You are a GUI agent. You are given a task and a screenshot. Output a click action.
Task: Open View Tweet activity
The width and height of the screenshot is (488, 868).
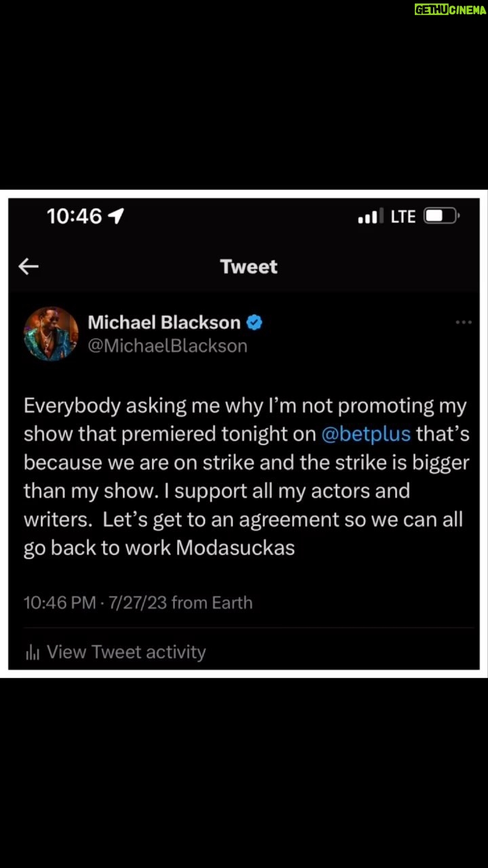pyautogui.click(x=126, y=652)
